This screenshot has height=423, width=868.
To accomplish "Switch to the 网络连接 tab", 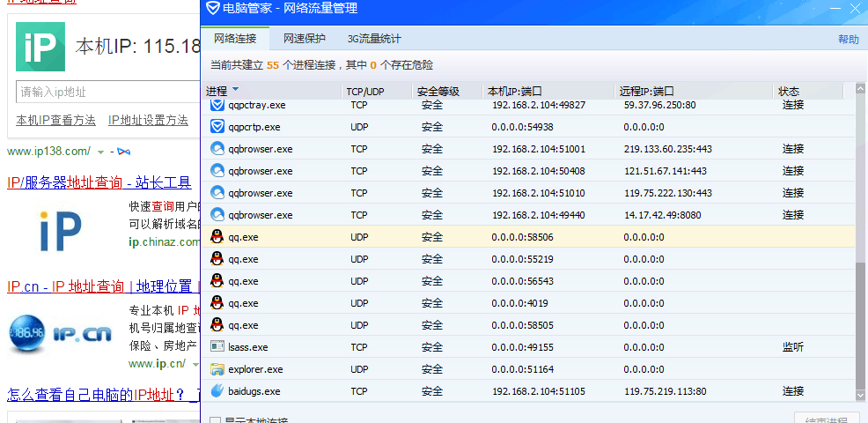I will tap(235, 39).
